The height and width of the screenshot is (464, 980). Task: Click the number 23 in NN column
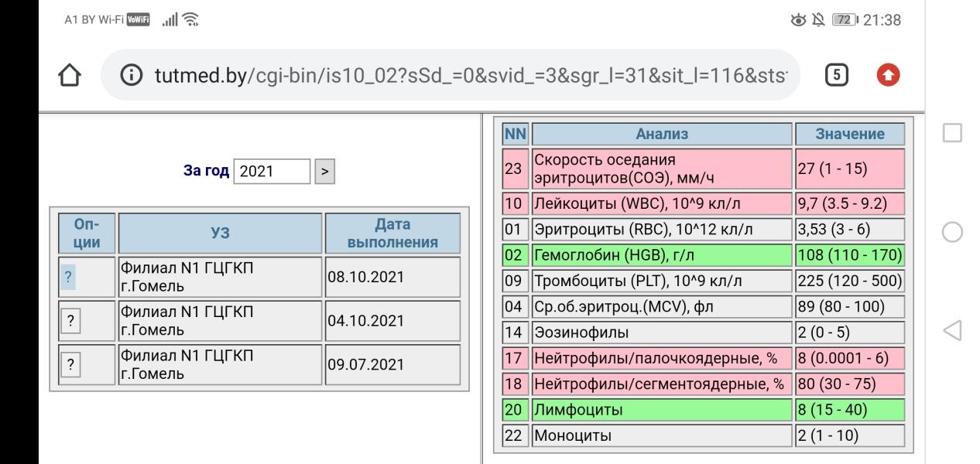click(516, 169)
